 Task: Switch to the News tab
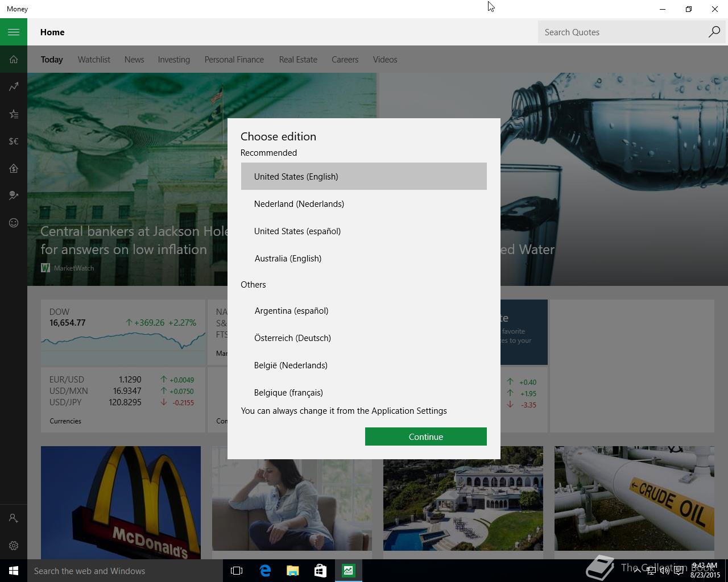(134, 59)
